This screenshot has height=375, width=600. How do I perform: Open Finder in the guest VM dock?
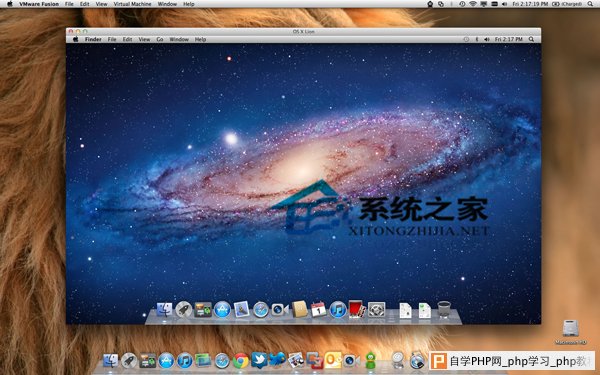click(x=165, y=310)
